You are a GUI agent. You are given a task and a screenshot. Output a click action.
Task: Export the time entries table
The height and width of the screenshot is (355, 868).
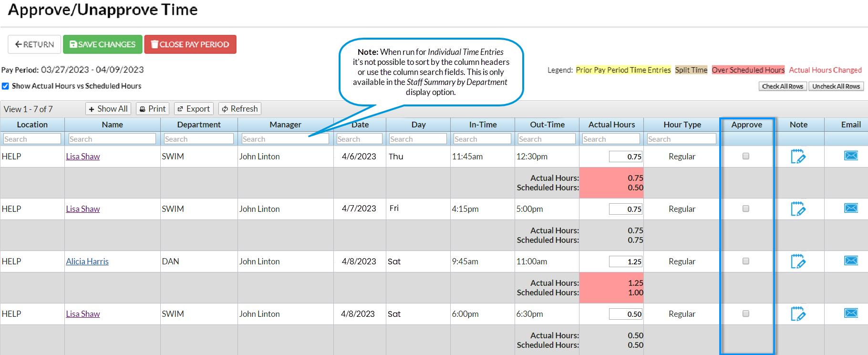point(194,109)
